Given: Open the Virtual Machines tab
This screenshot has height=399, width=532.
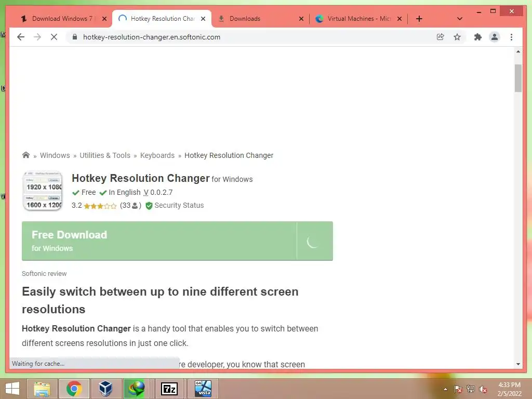Looking at the screenshot, I should click(x=359, y=19).
